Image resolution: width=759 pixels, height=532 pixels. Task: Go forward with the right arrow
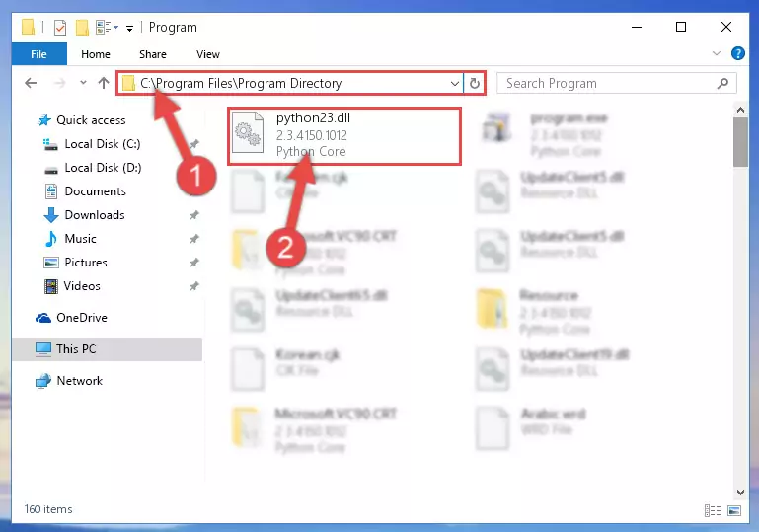click(x=59, y=83)
